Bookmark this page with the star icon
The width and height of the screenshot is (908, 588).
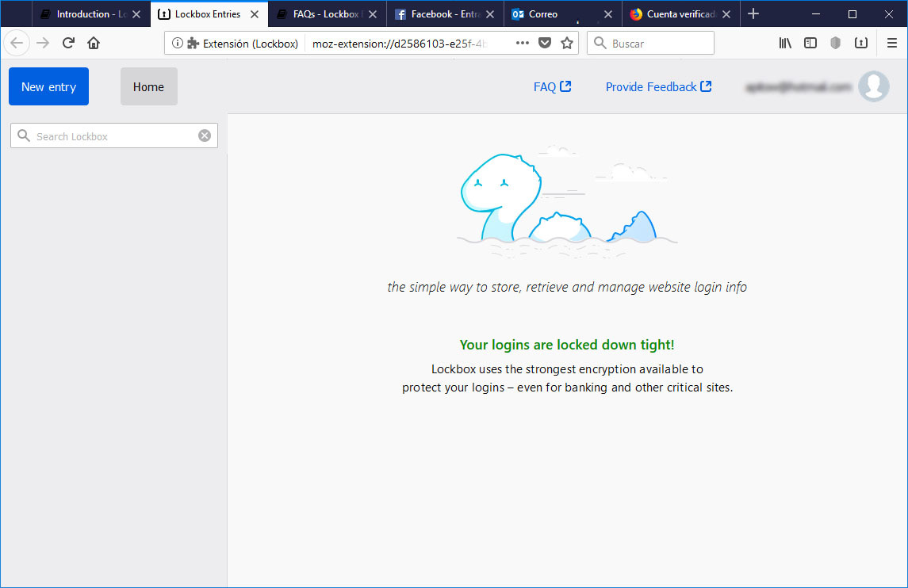click(x=567, y=43)
